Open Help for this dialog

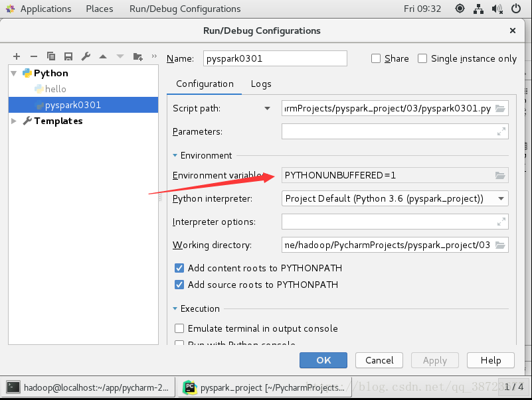pos(491,360)
